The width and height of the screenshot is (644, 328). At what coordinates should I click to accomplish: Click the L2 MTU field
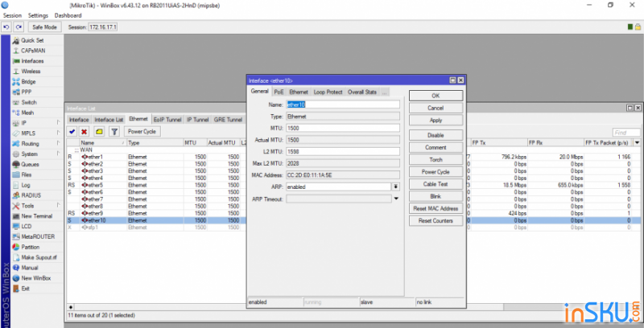point(343,152)
